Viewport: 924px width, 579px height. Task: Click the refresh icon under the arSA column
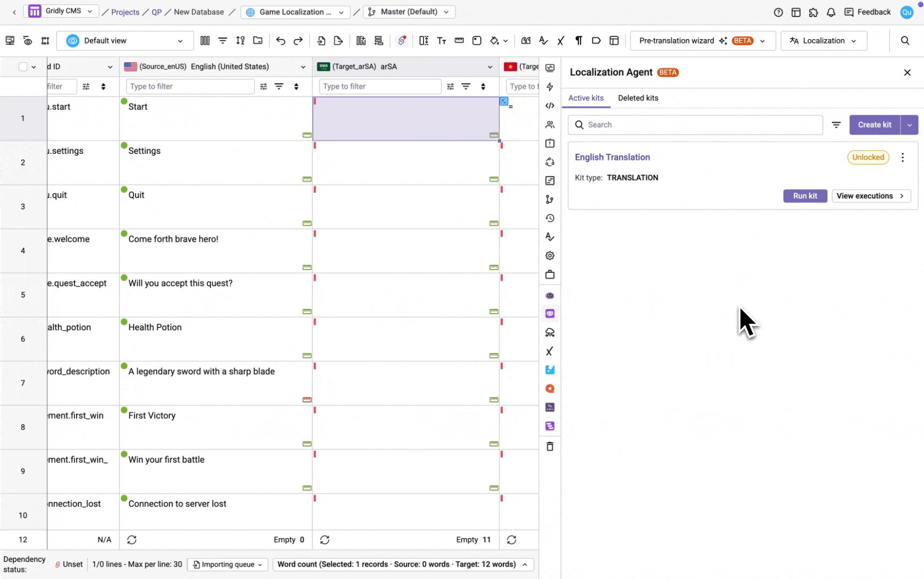point(325,540)
